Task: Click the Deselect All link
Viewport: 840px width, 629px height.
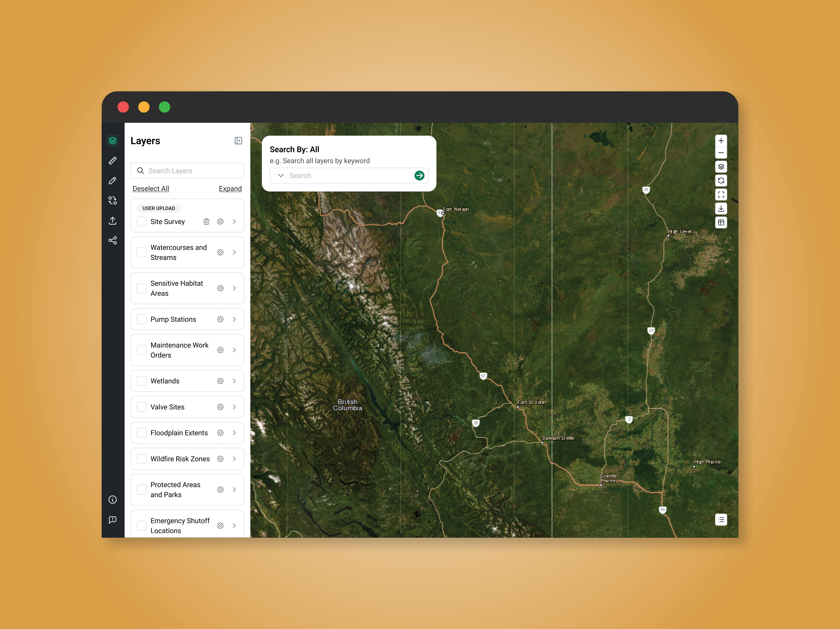Action: [x=151, y=189]
